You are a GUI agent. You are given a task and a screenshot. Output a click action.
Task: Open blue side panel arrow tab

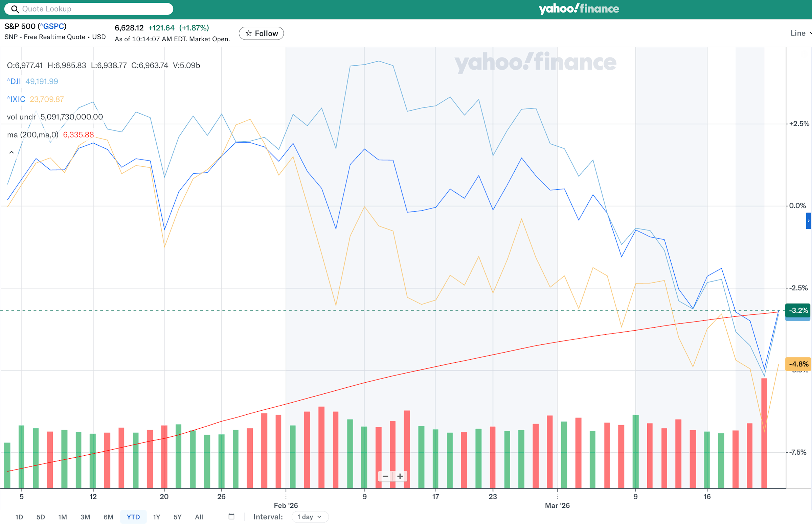click(808, 220)
